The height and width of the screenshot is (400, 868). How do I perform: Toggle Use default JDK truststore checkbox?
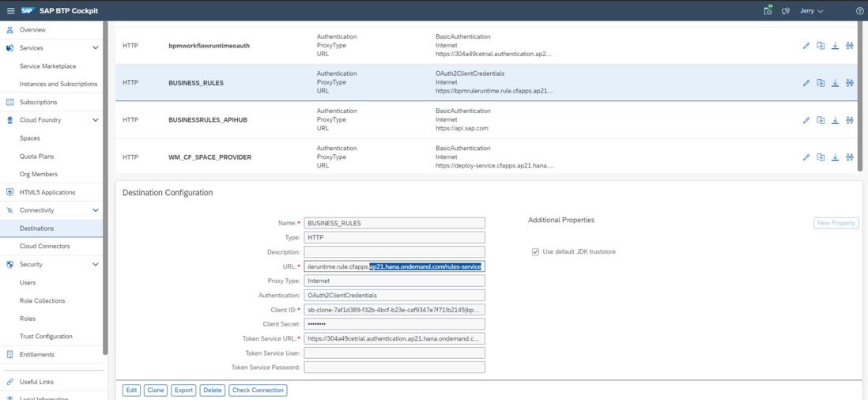(535, 251)
